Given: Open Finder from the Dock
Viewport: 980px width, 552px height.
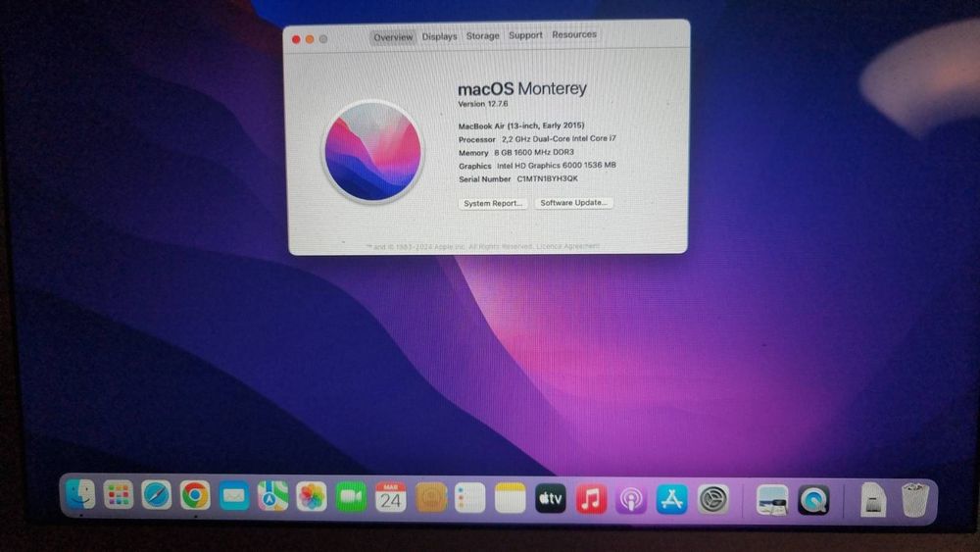Looking at the screenshot, I should 80,495.
